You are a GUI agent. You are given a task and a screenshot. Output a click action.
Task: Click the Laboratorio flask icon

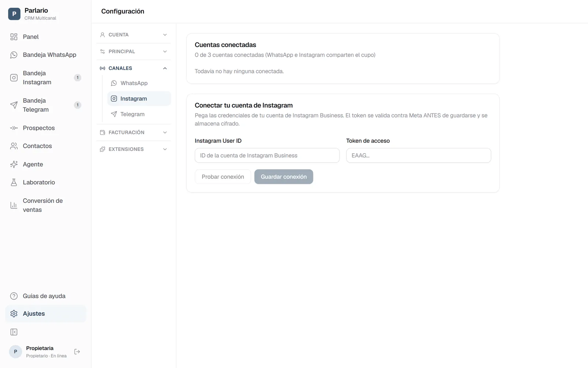[x=14, y=183]
